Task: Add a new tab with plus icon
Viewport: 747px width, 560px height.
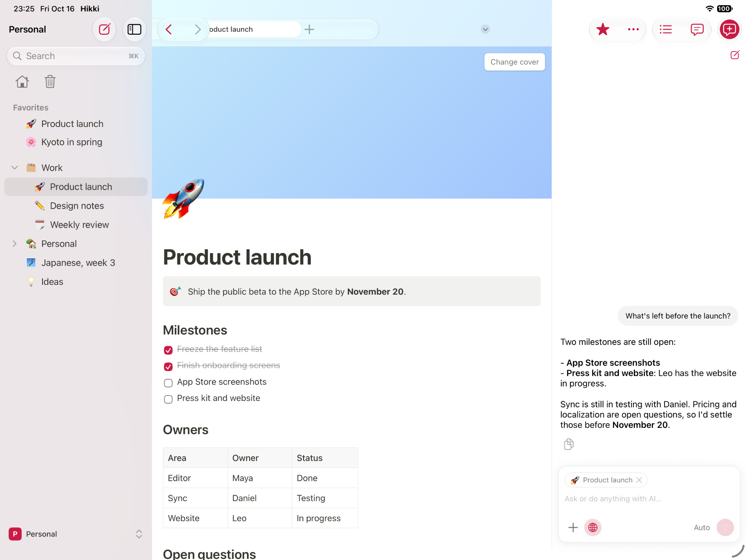Action: [x=309, y=29]
